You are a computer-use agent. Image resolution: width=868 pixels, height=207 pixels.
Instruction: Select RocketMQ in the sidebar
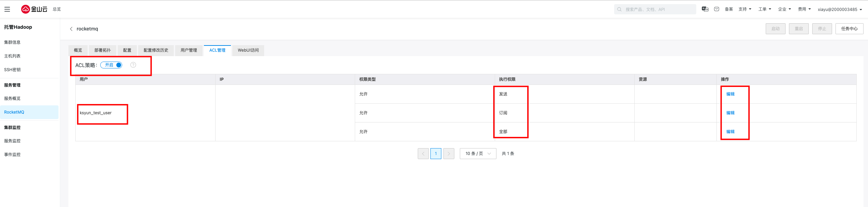tap(29, 112)
